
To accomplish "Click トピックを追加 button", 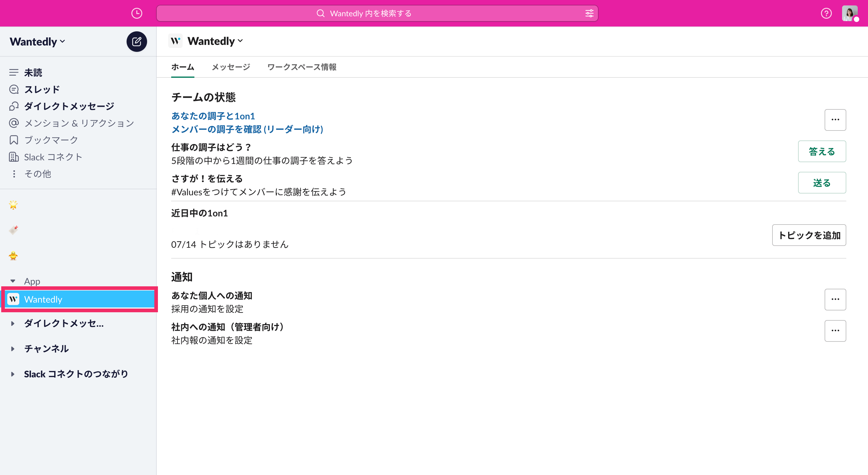I will [x=809, y=235].
